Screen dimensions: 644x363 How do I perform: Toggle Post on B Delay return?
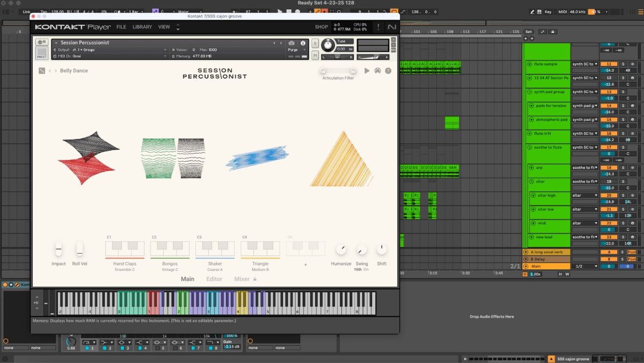tap(632, 259)
